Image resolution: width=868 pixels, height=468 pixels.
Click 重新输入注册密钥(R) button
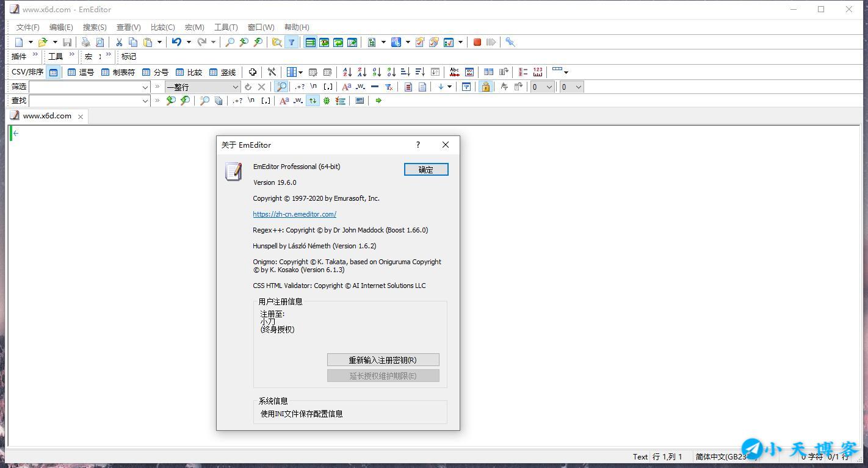pyautogui.click(x=383, y=360)
